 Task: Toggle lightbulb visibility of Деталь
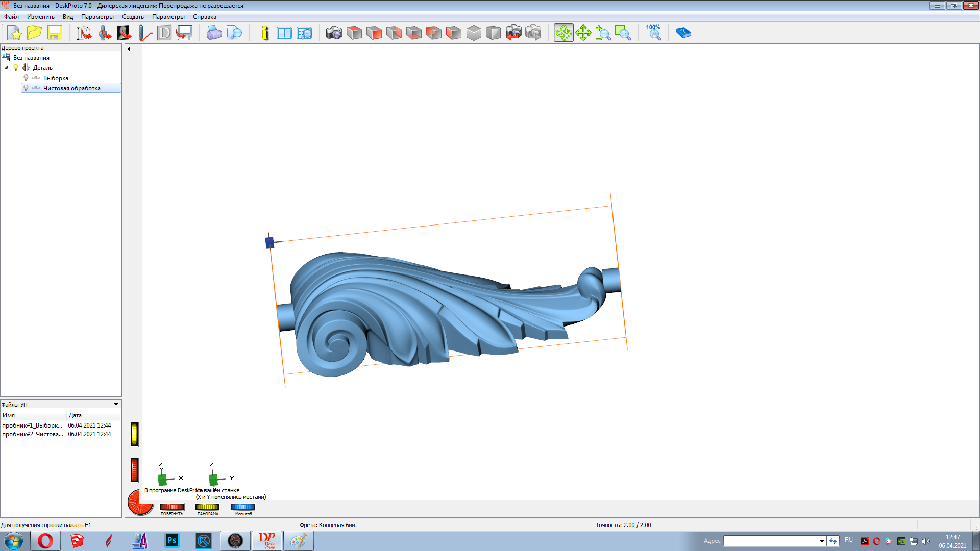click(16, 68)
